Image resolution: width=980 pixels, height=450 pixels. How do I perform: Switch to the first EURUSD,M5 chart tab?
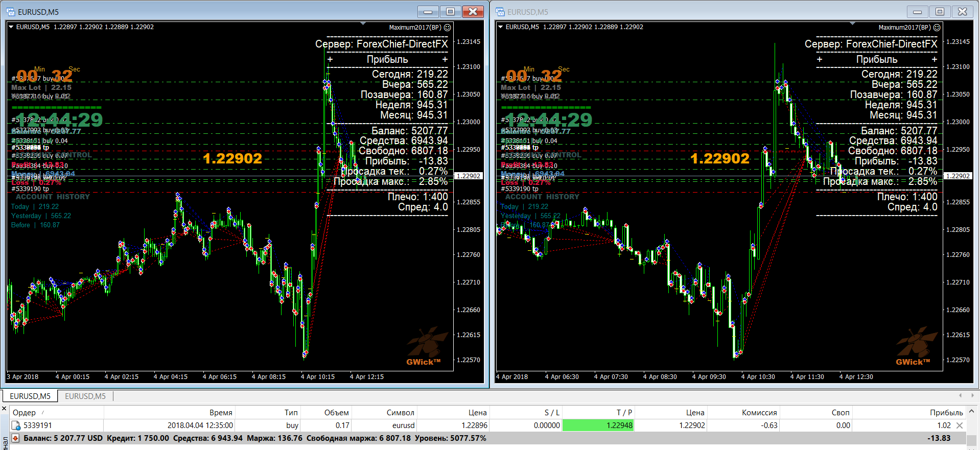pyautogui.click(x=30, y=396)
